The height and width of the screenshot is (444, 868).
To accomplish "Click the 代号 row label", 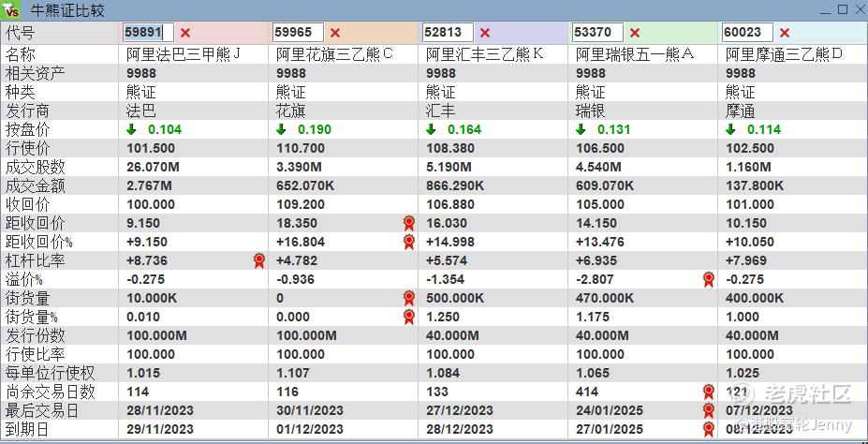I will (x=20, y=33).
